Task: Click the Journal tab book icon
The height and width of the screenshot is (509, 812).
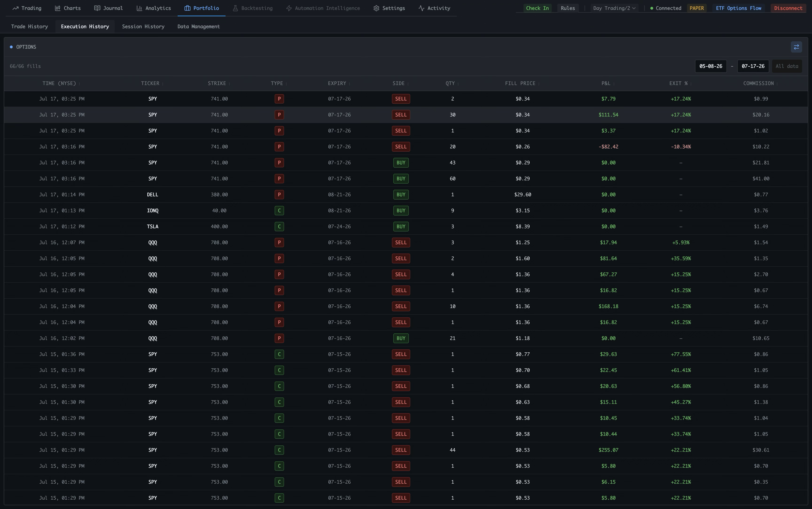Action: pos(97,8)
